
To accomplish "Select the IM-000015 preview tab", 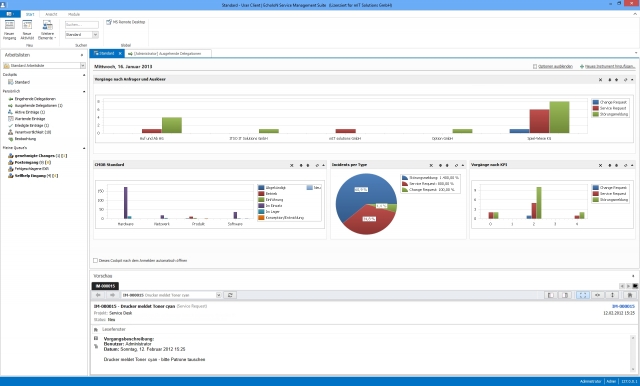I will pyautogui.click(x=105, y=286).
